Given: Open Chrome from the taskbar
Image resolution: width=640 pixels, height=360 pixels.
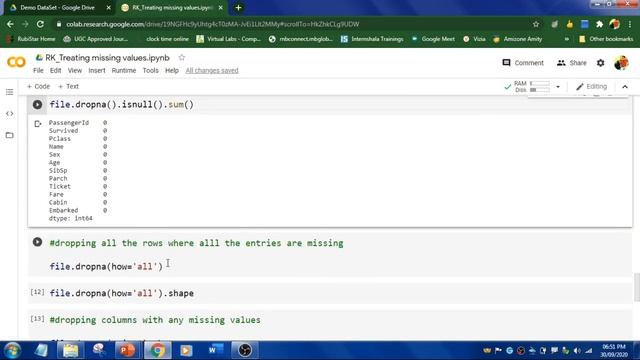Looking at the screenshot, I should tap(158, 350).
